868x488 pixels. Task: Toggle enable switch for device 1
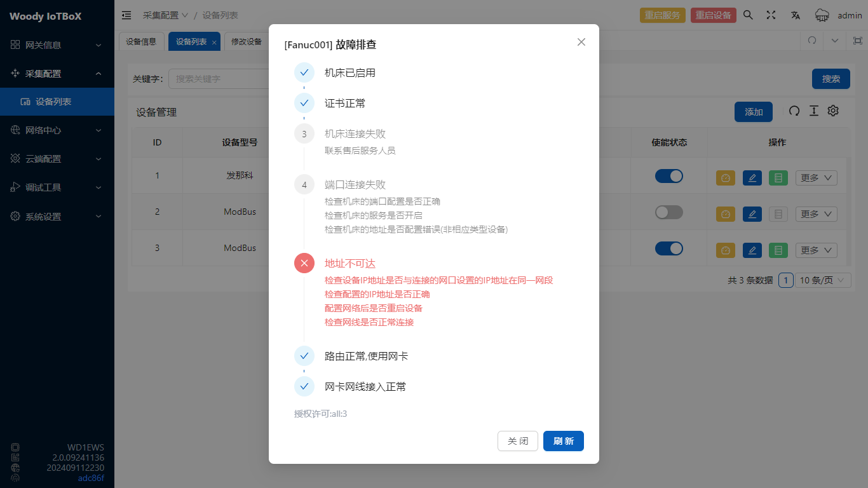668,176
